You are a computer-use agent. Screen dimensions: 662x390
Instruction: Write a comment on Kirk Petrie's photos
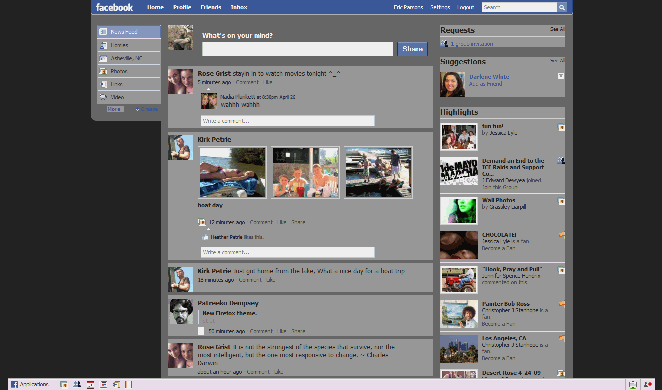pyautogui.click(x=288, y=252)
